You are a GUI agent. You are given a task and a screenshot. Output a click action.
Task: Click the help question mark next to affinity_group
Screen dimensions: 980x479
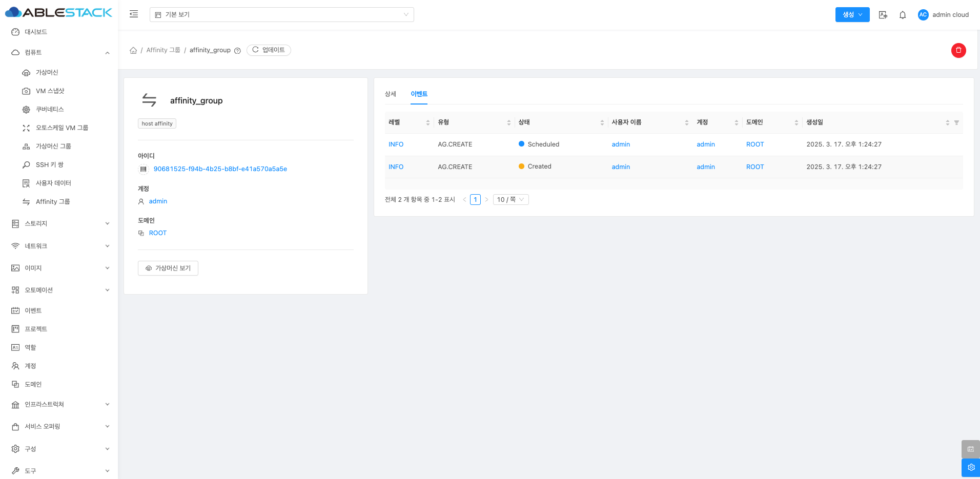pyautogui.click(x=237, y=51)
